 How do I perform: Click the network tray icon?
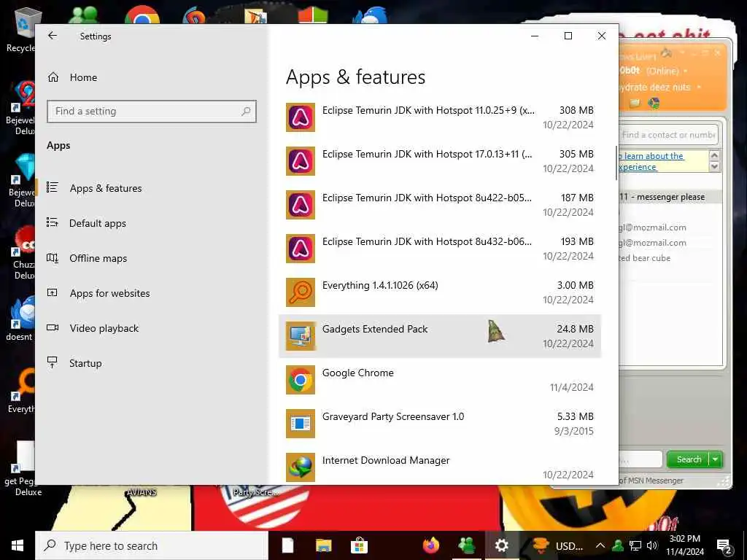[635, 545]
